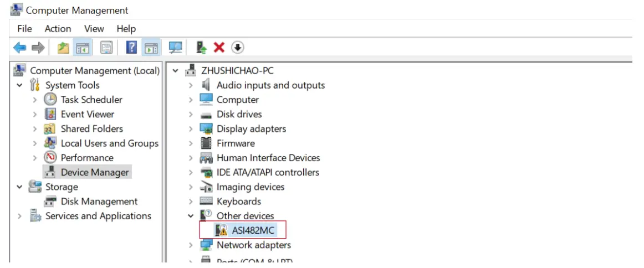Click the Forward arrow toolbar icon
Viewport: 644px width, 268px height.
(38, 48)
